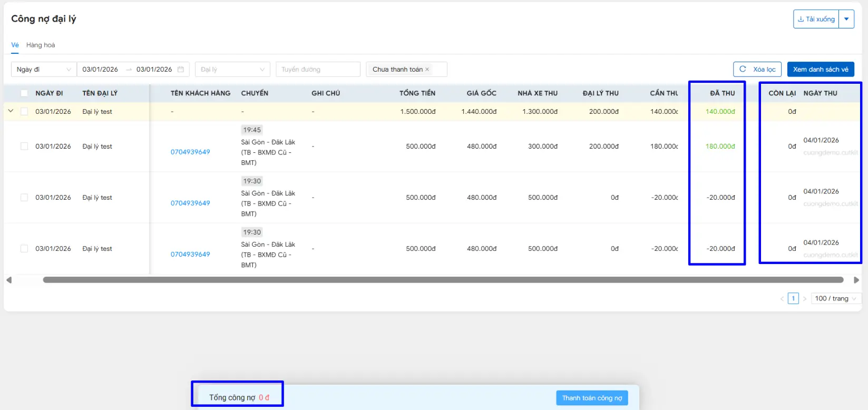
Task: Switch to the 'Hàng hoá' tab
Action: [x=41, y=45]
